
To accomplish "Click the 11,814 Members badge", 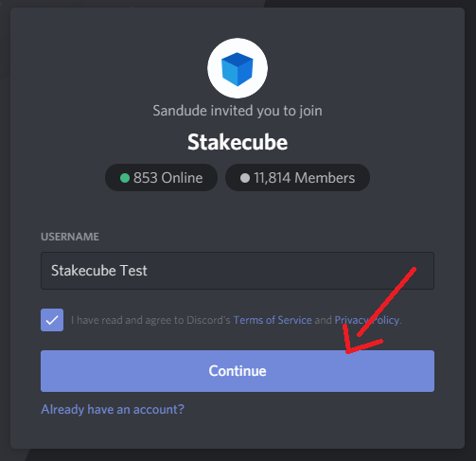I will coord(297,178).
